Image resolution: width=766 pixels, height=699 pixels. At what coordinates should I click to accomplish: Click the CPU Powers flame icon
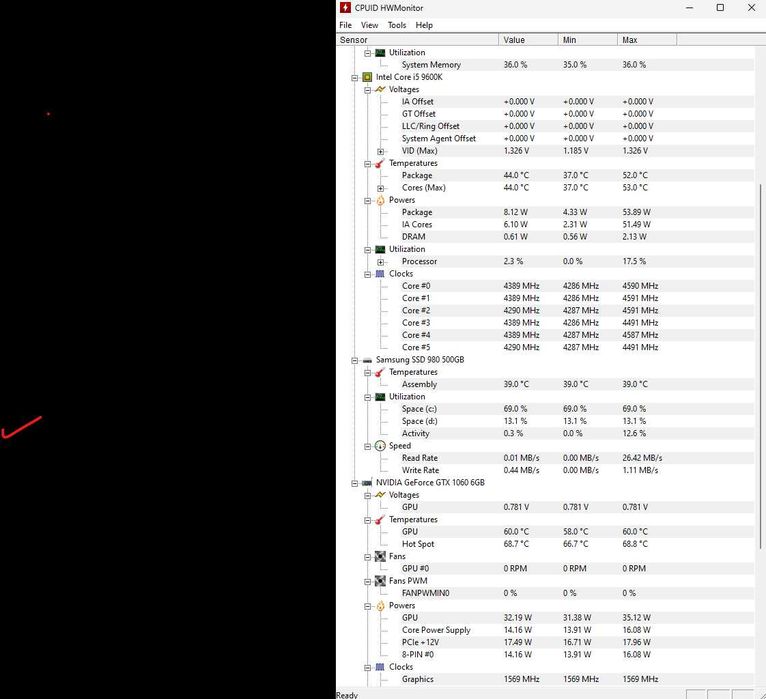(x=380, y=200)
